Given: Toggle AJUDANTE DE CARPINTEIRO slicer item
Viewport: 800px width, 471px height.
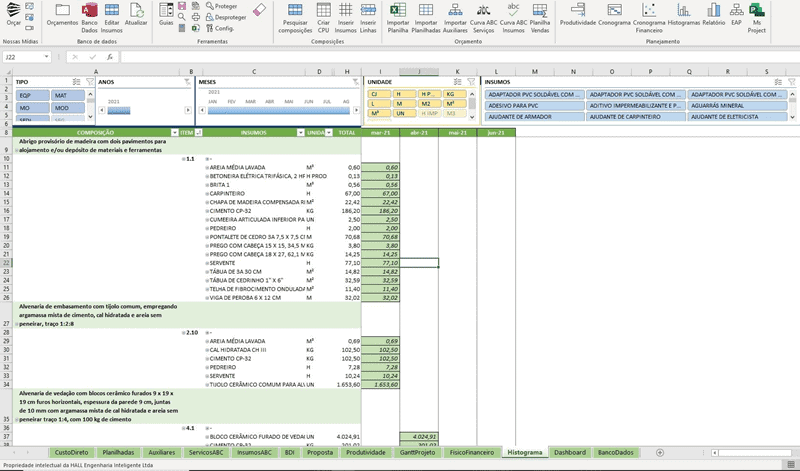Looking at the screenshot, I should click(634, 118).
